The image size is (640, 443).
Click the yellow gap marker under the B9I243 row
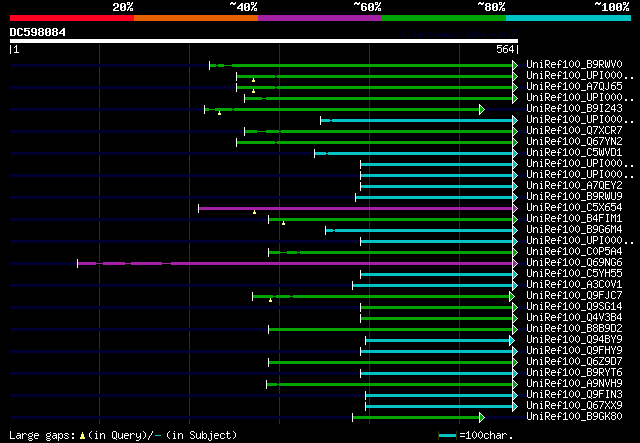point(220,113)
